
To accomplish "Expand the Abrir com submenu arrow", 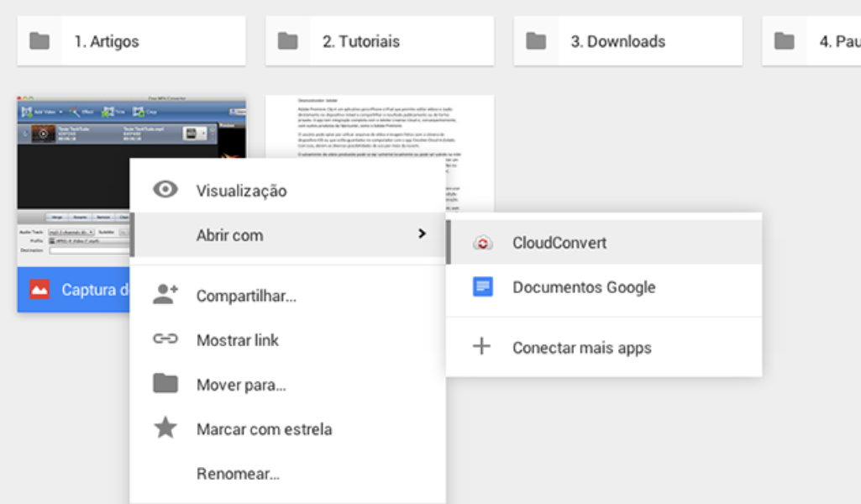I will [422, 235].
